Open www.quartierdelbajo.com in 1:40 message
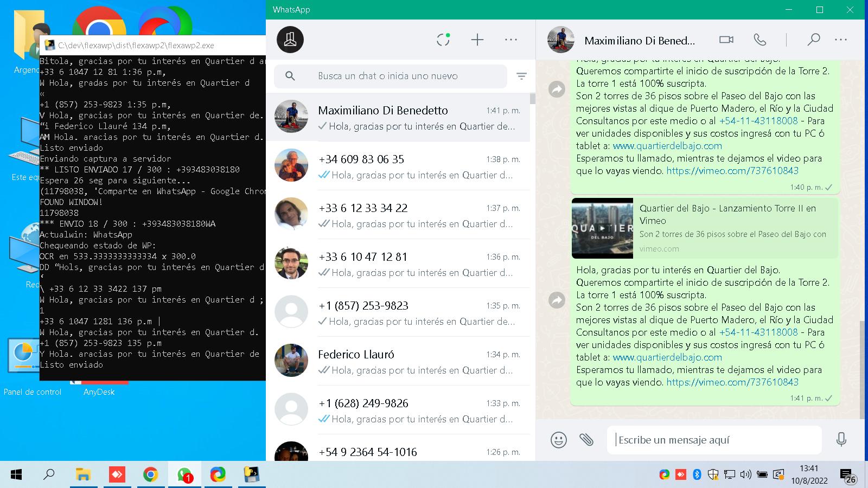Screen dimensions: 868x488 [667, 146]
